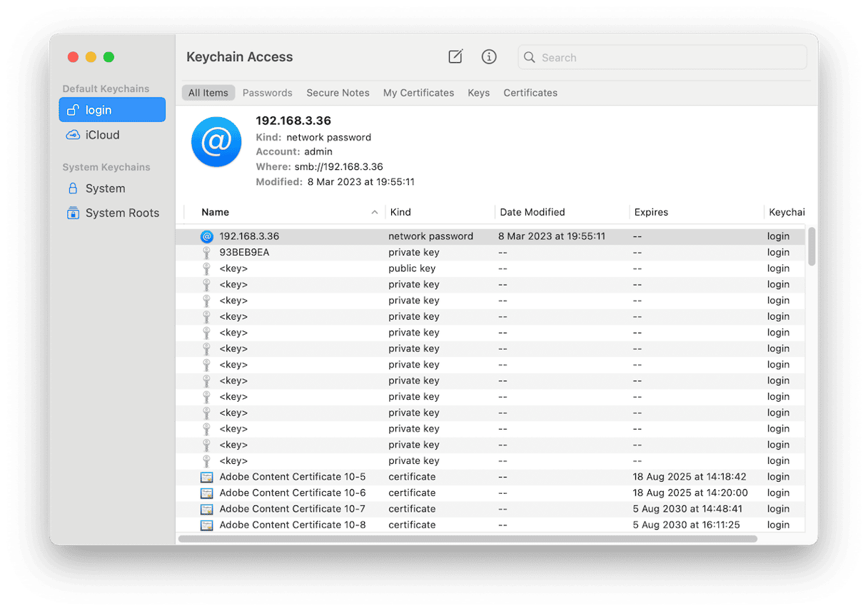Click the vertical scrollbar of the item list
The height and width of the screenshot is (611, 868).
812,247
